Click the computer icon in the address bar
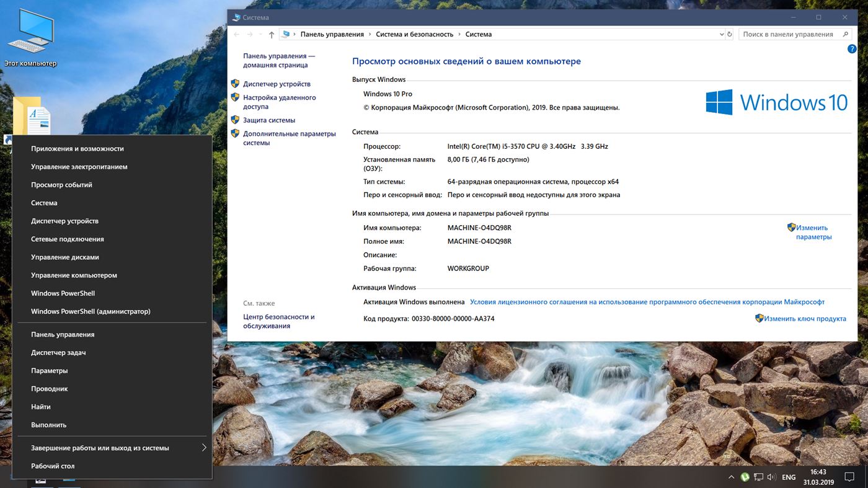Screen dimensions: 868x488 tap(286, 35)
